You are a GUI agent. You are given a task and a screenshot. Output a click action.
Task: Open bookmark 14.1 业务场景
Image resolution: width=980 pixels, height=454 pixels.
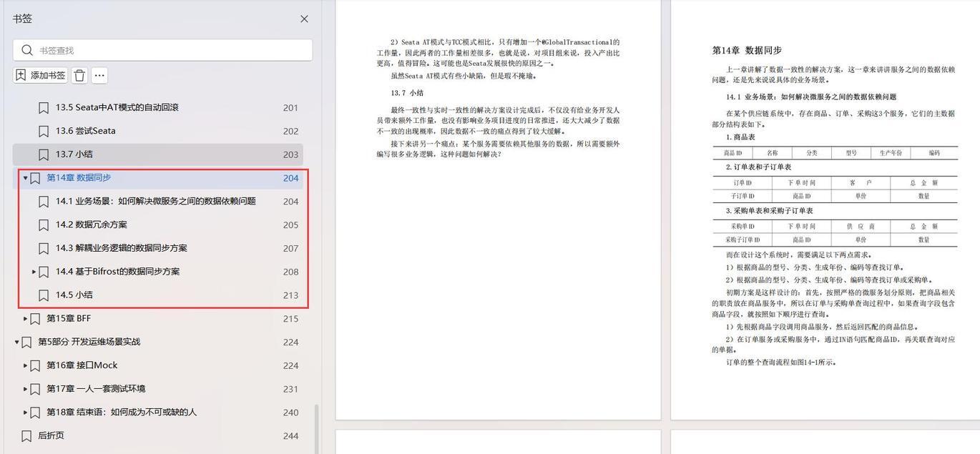point(156,201)
